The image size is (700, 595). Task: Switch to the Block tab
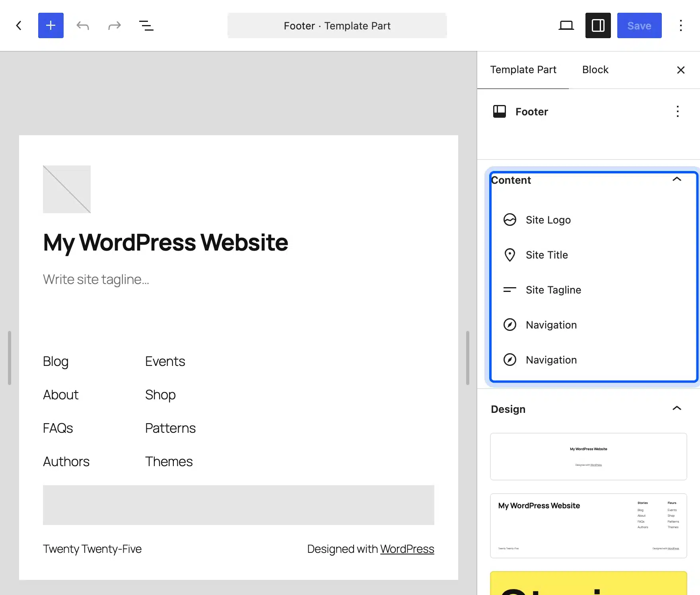(595, 70)
